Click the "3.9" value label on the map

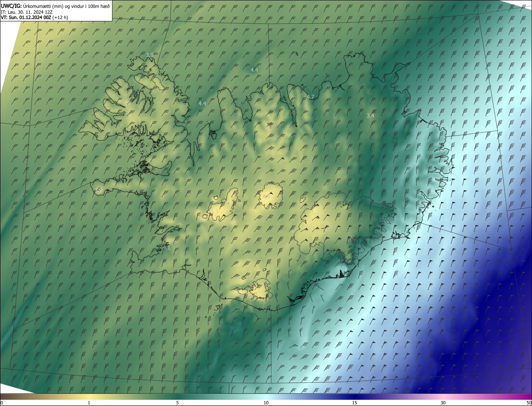point(150,55)
